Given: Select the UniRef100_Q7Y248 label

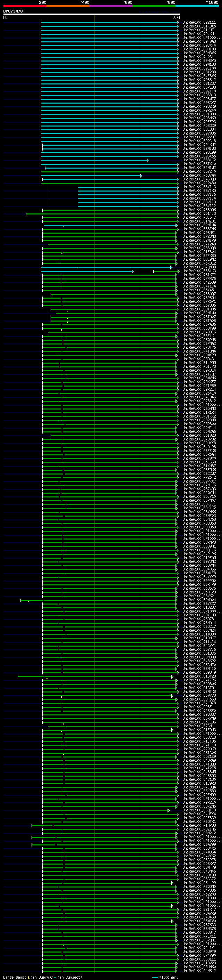Looking at the screenshot, I should pyautogui.click(x=199, y=244).
